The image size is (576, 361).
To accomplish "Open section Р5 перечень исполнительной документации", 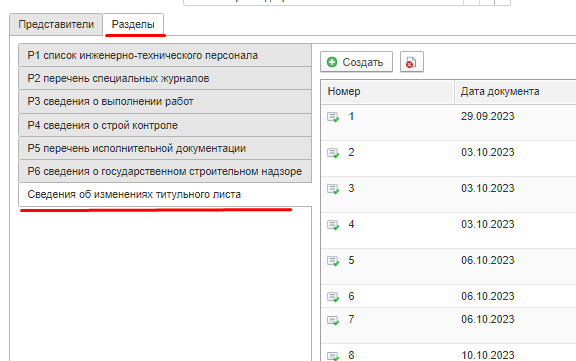I will point(165,148).
